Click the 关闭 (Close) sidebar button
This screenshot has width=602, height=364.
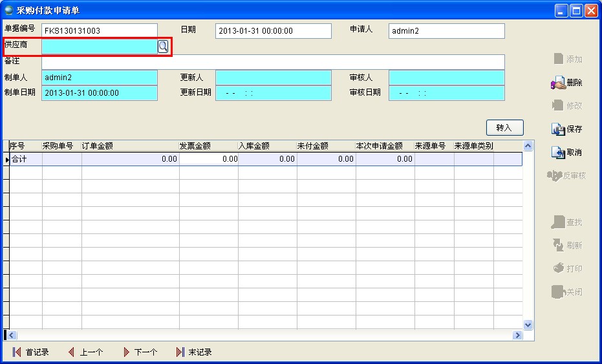click(x=567, y=292)
